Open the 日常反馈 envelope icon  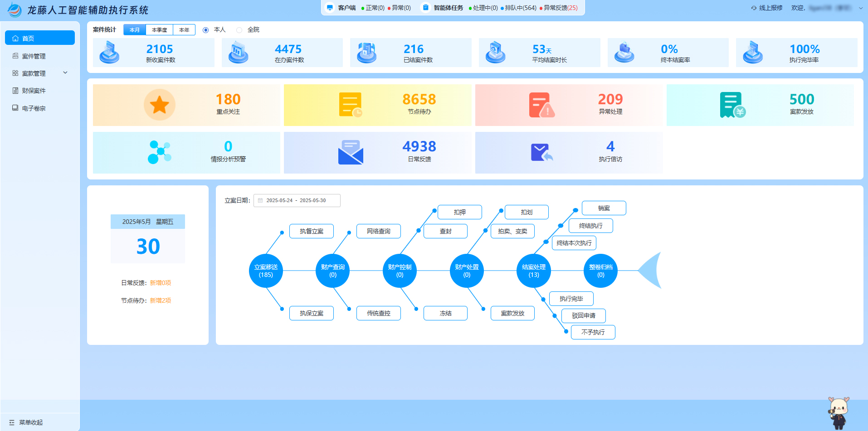click(x=351, y=152)
